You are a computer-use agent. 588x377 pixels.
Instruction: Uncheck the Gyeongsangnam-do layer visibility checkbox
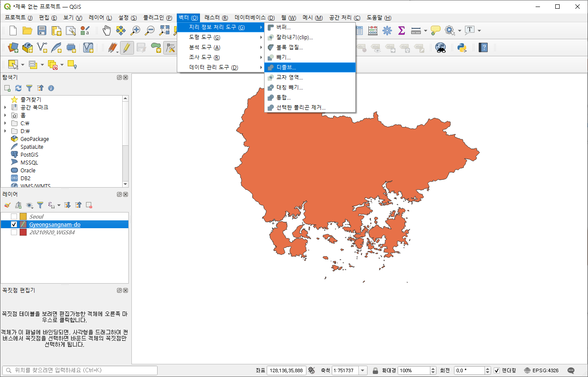14,224
